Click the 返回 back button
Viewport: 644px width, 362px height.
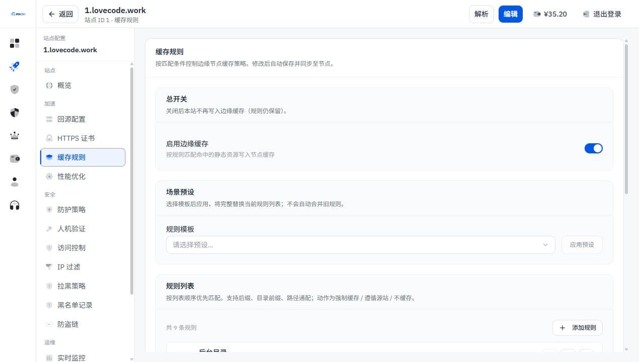tap(60, 14)
